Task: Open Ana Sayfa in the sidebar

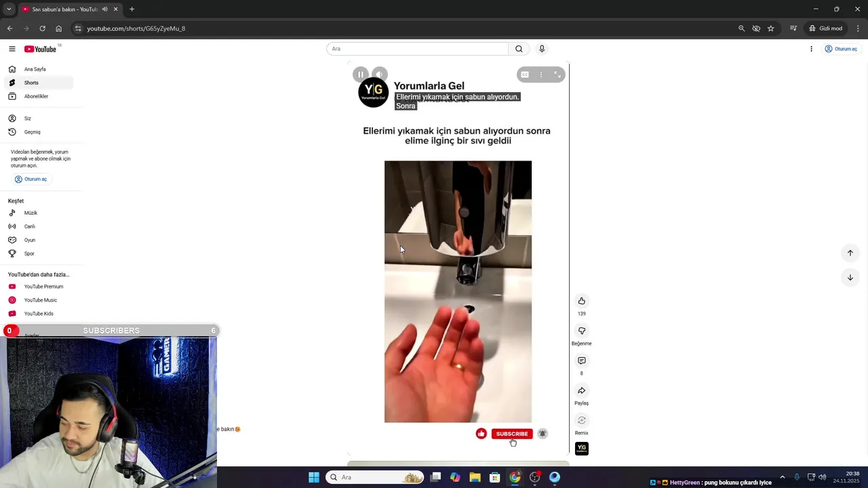Action: [x=37, y=69]
